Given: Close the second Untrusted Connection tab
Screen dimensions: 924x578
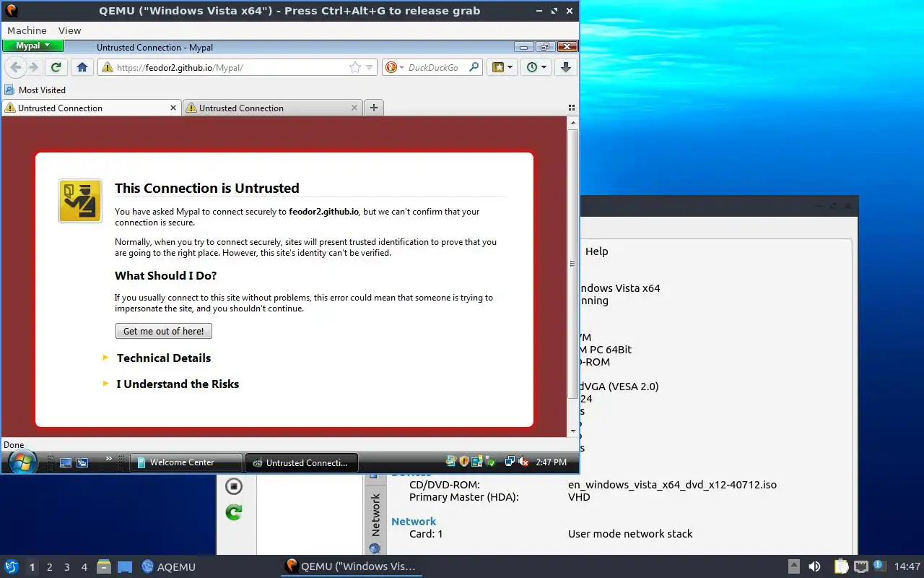Looking at the screenshot, I should tap(354, 108).
